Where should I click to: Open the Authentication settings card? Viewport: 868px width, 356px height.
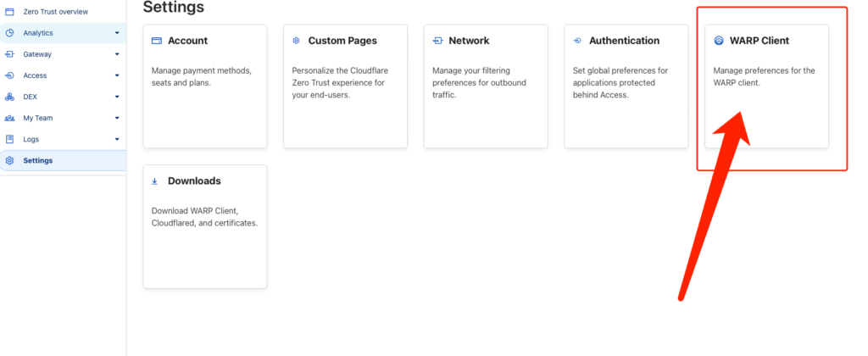pyautogui.click(x=626, y=86)
